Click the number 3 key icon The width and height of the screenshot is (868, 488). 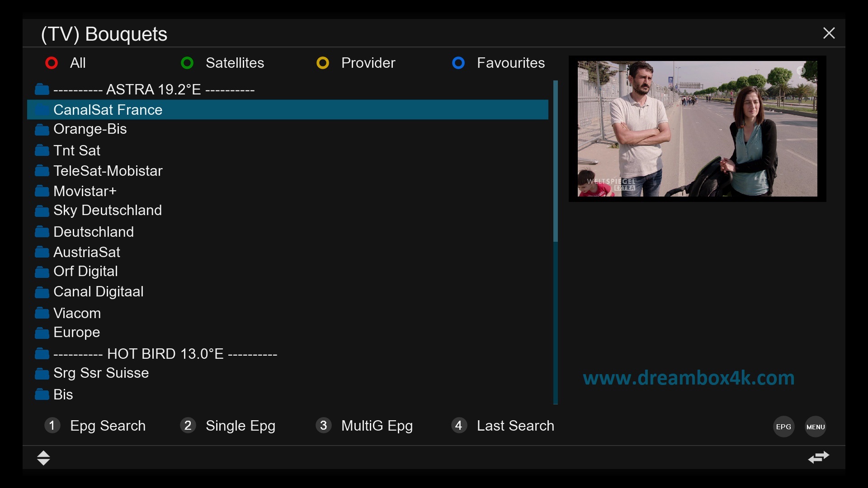tap(323, 425)
